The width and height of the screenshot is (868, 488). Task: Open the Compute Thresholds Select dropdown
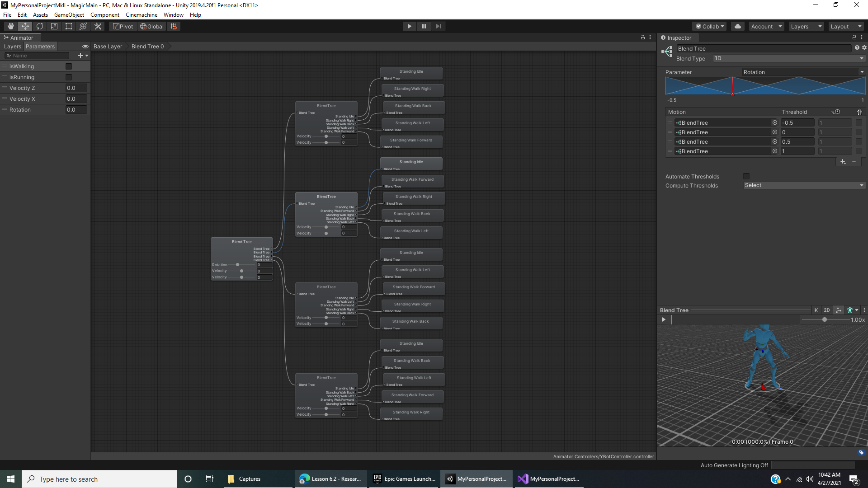[x=804, y=185]
